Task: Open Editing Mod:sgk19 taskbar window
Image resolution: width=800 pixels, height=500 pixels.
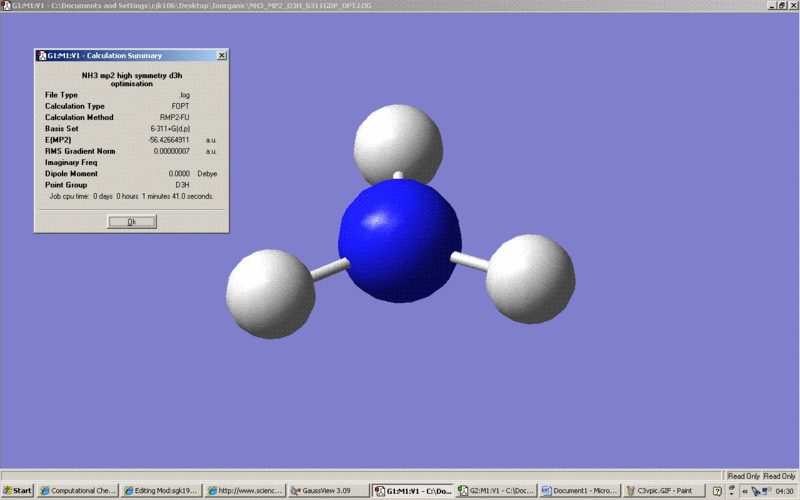Action: (161, 491)
